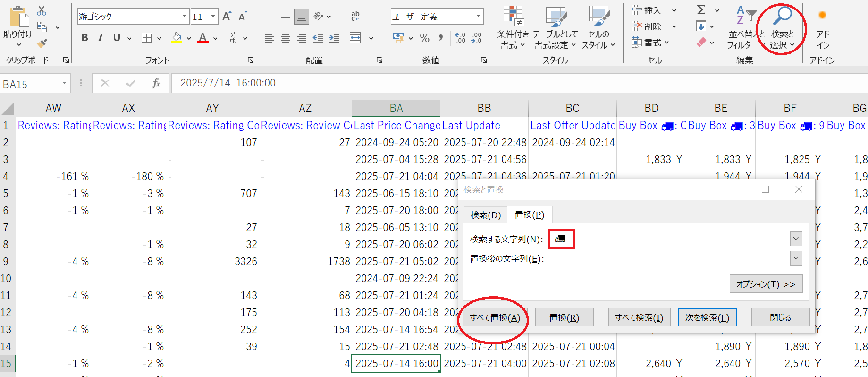Select the column BB header

point(484,108)
